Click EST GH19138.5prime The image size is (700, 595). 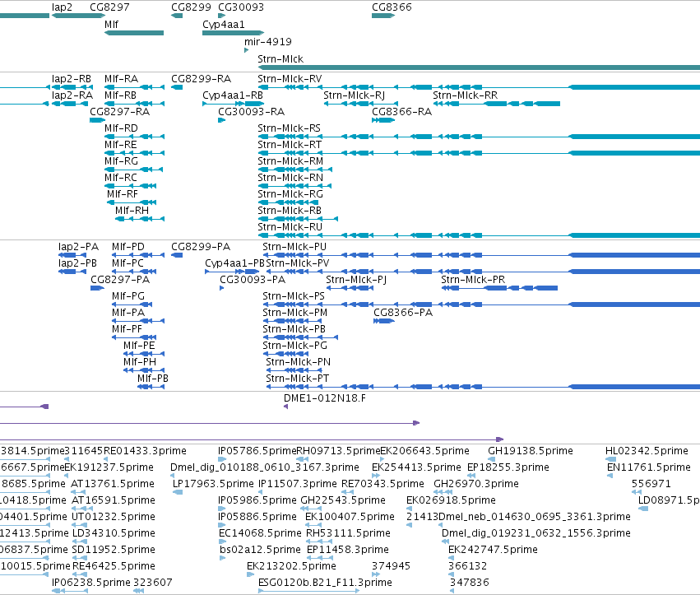tap(531, 451)
